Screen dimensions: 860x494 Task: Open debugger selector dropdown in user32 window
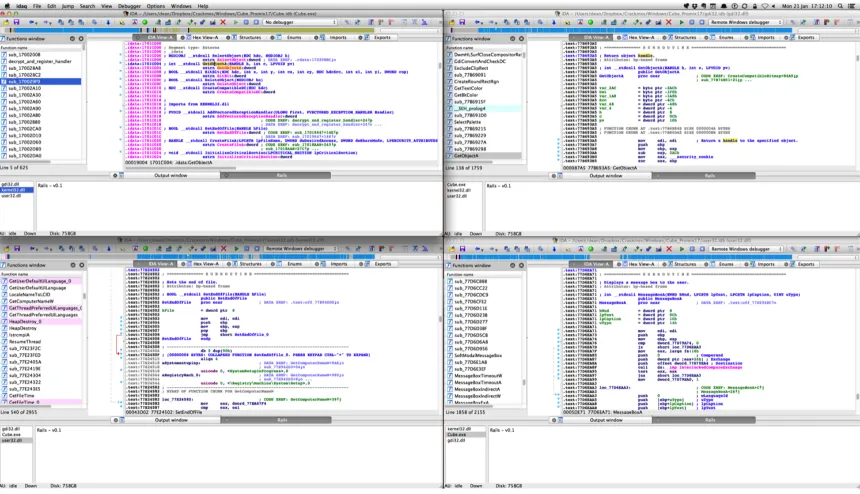pos(745,248)
